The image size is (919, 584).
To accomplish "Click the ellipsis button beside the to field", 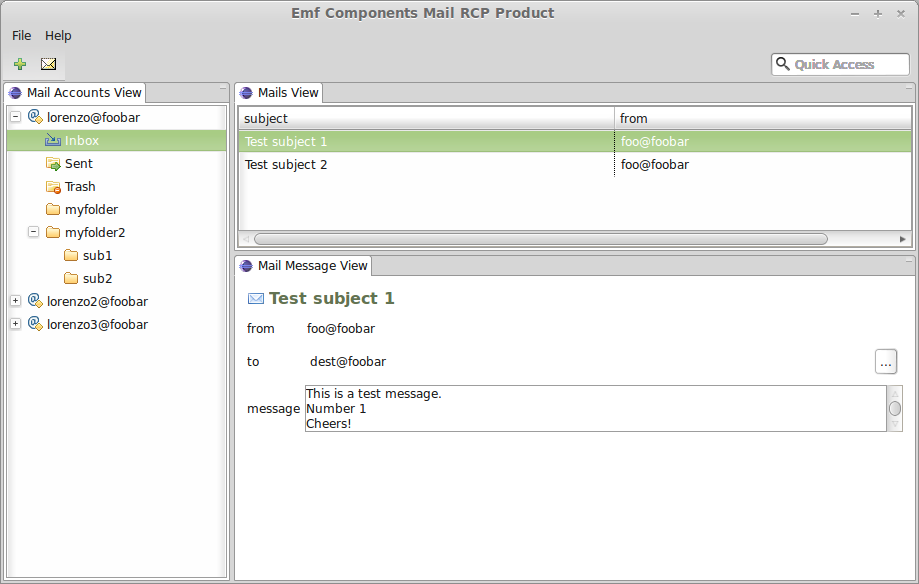I will coord(886,362).
